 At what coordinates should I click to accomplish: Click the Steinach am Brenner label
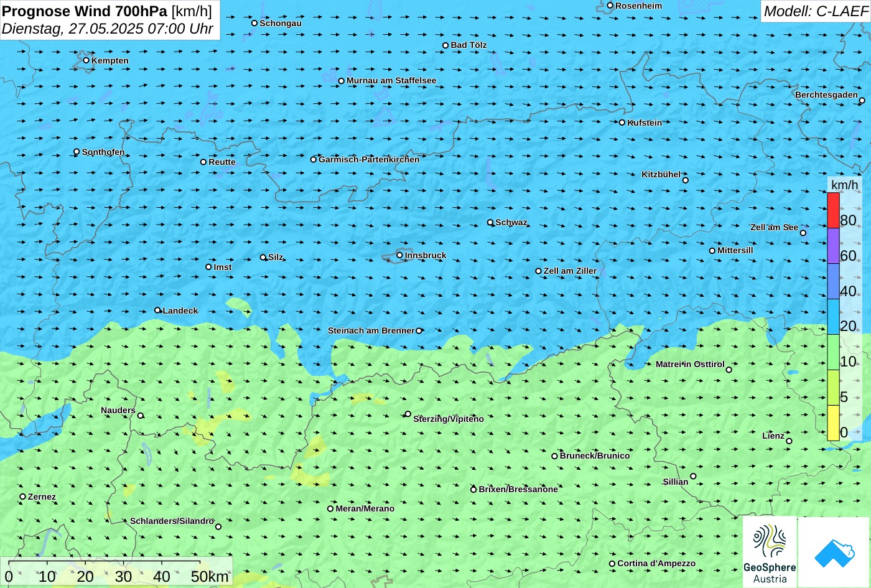pyautogui.click(x=371, y=330)
